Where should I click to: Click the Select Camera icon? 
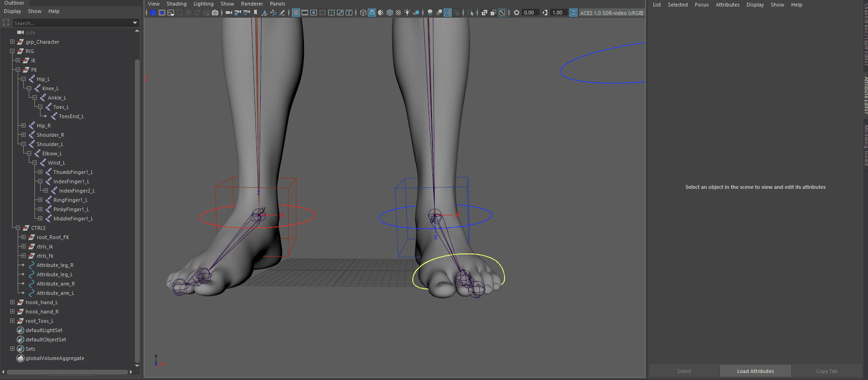pyautogui.click(x=229, y=13)
